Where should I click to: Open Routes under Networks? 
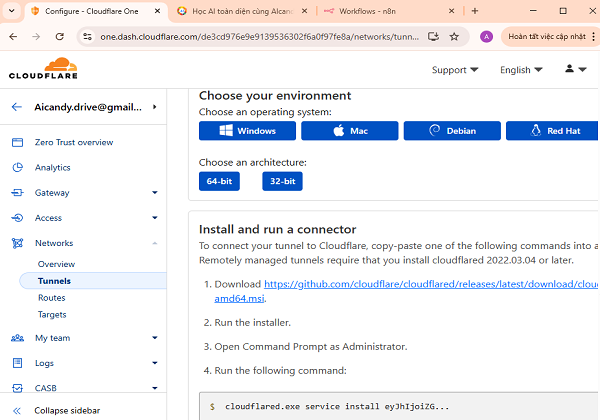pos(52,298)
